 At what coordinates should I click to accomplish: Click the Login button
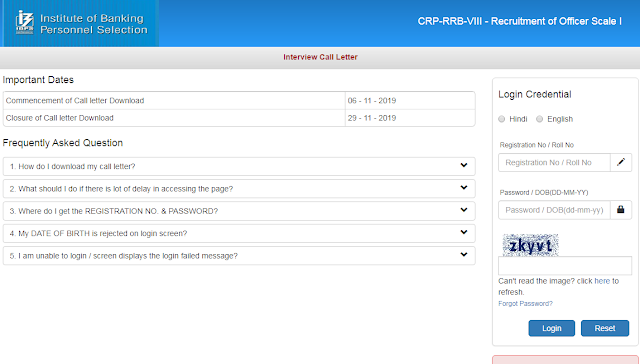[x=551, y=328]
